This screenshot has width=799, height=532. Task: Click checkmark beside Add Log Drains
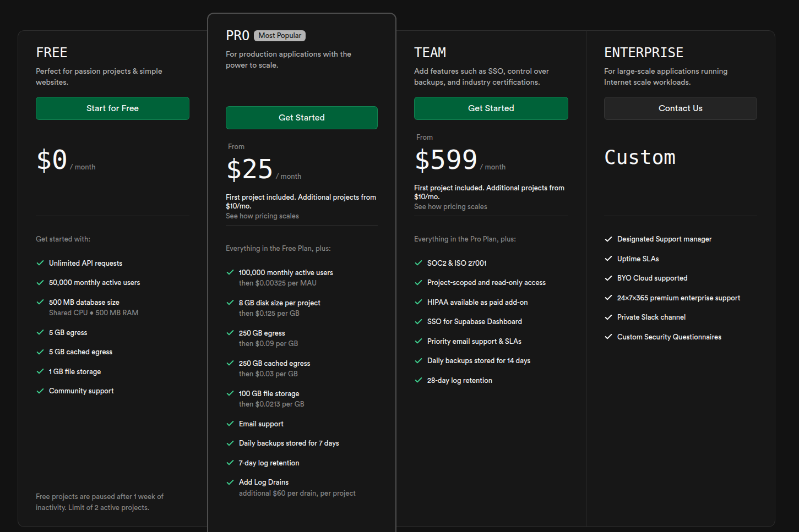pos(230,482)
